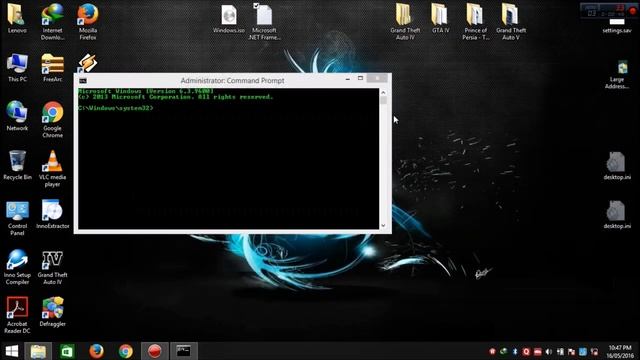Viewport: 640px width, 360px height.
Task: Launch Google Chrome desktop shortcut
Action: (52, 120)
